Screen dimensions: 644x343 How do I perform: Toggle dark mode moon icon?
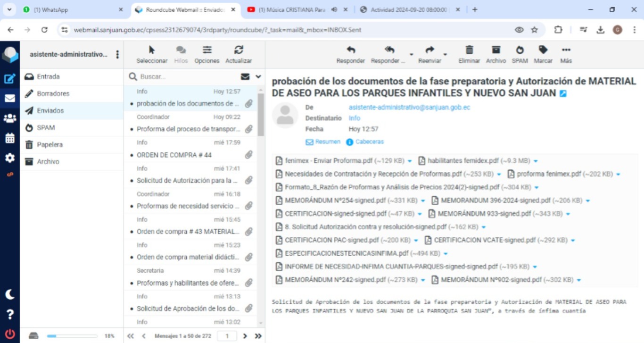[9, 294]
